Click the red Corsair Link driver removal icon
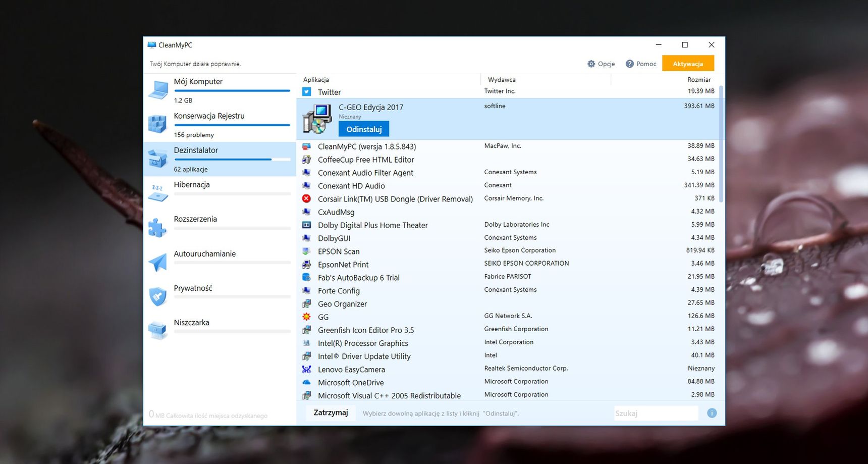Screen dimensions: 868x464 [306, 198]
